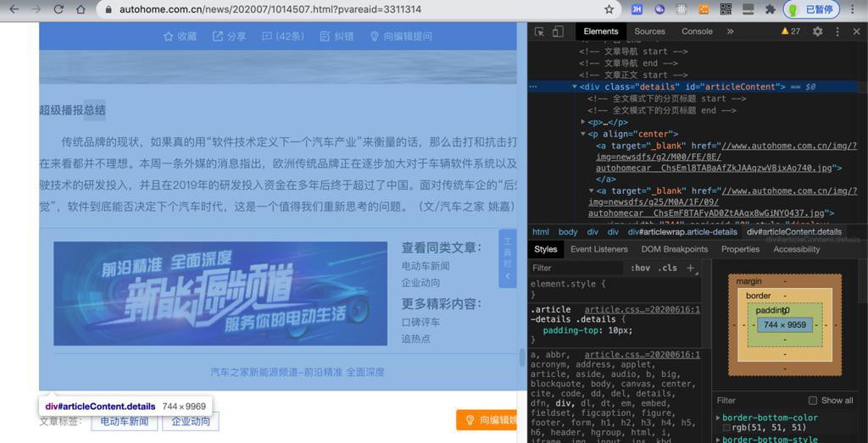This screenshot has height=443, width=868.
Task: Click the 电动车新闻 article tag
Action: click(x=125, y=422)
